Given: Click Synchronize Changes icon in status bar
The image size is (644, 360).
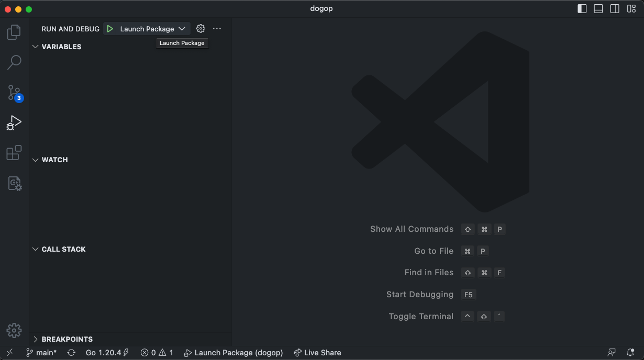Looking at the screenshot, I should click(71, 353).
